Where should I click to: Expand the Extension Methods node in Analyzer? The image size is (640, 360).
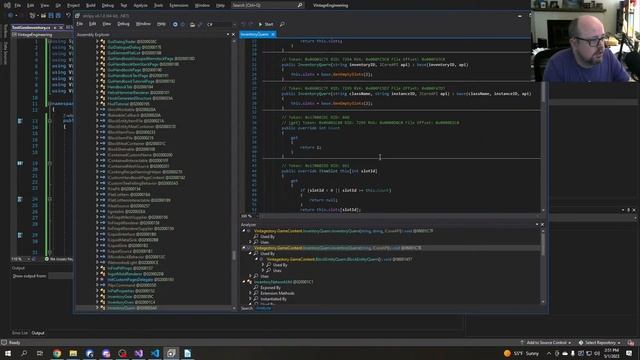pyautogui.click(x=250, y=293)
